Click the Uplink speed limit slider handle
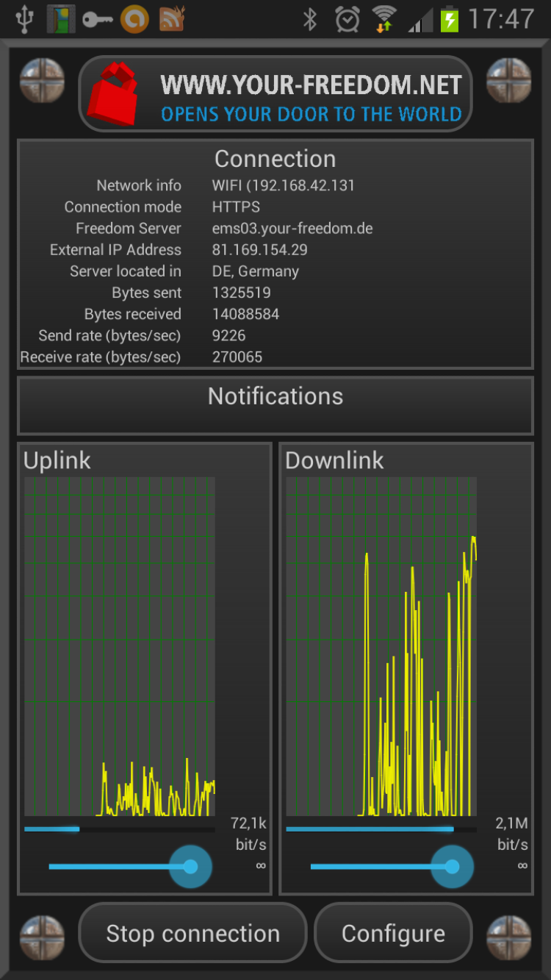This screenshot has width=551, height=980. tap(190, 867)
